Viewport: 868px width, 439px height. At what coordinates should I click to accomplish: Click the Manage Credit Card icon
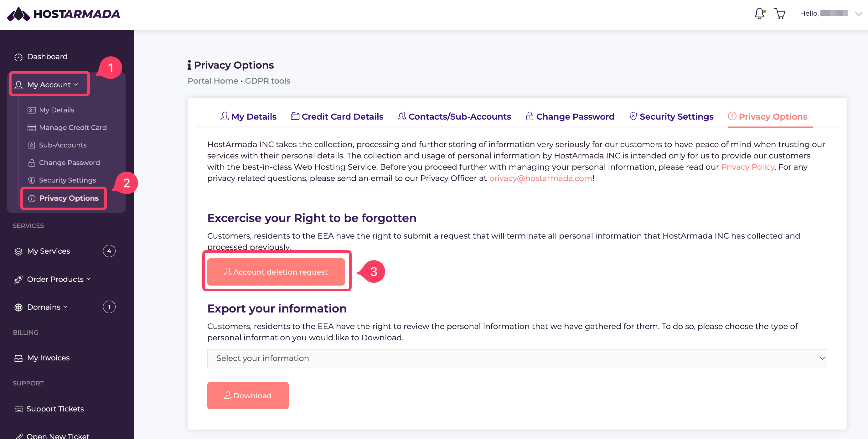tap(32, 128)
